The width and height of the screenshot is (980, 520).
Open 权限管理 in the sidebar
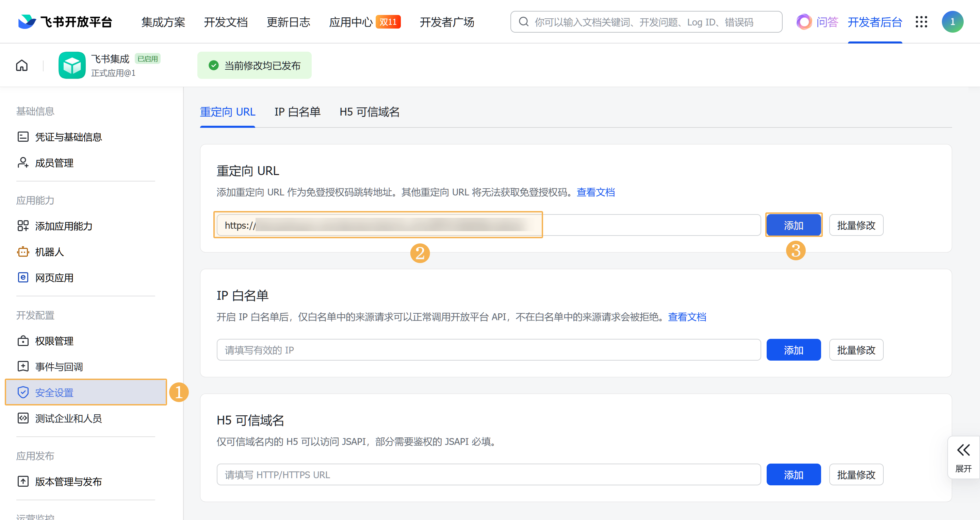pyautogui.click(x=54, y=341)
